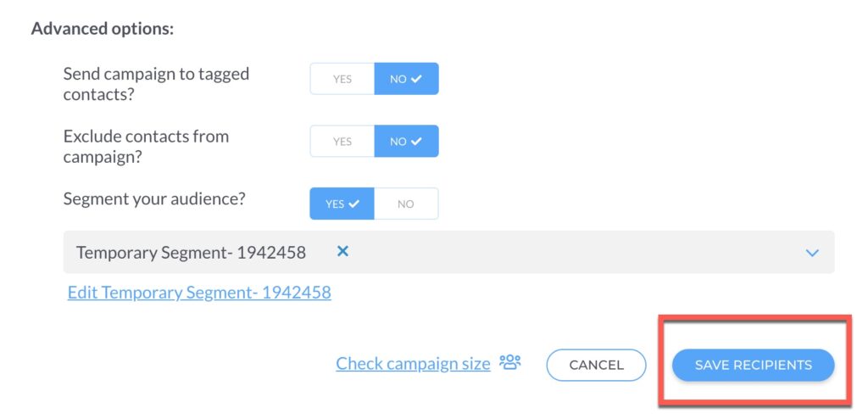
Task: Choose NO for sending to tagged contacts
Action: [x=406, y=79]
